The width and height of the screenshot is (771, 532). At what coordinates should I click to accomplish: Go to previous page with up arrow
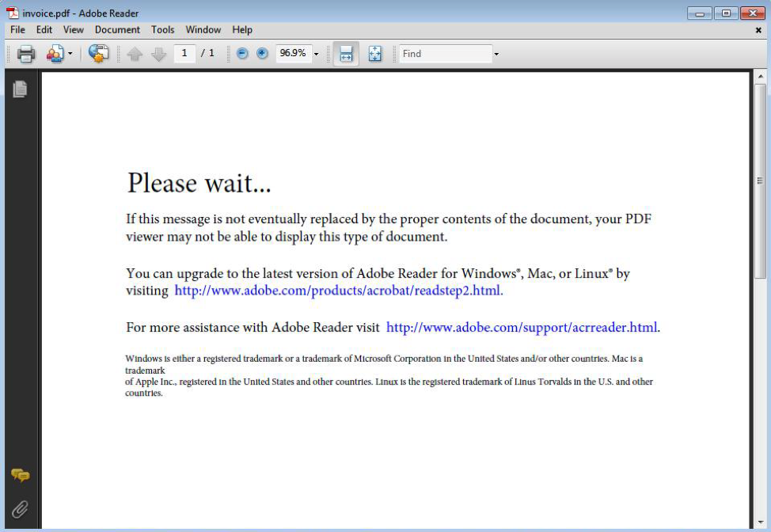pyautogui.click(x=135, y=54)
